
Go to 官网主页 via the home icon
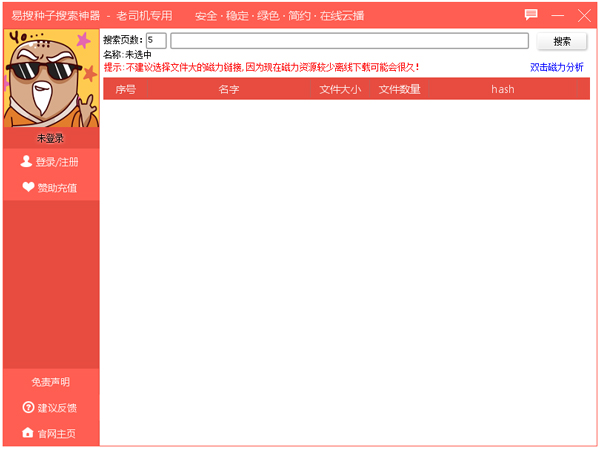[x=28, y=433]
